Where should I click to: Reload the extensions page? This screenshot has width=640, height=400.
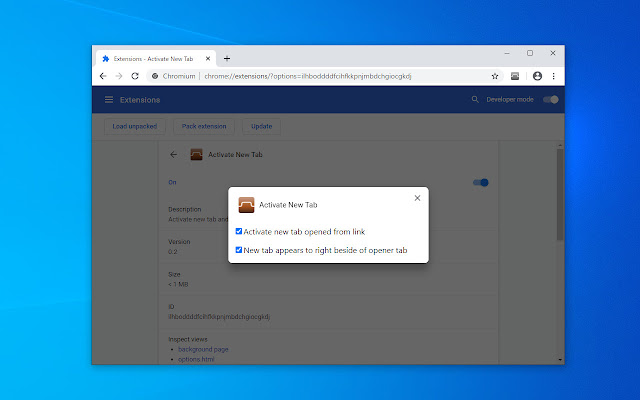pyautogui.click(x=135, y=76)
